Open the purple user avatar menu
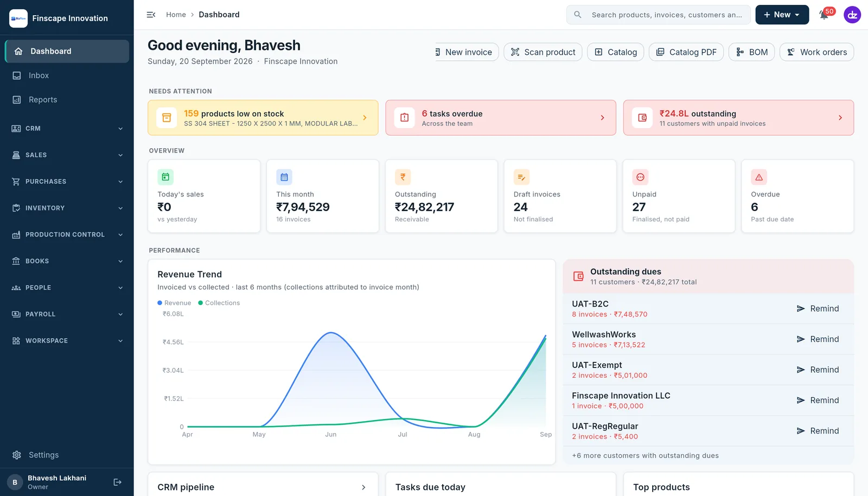The width and height of the screenshot is (868, 496). coord(852,15)
